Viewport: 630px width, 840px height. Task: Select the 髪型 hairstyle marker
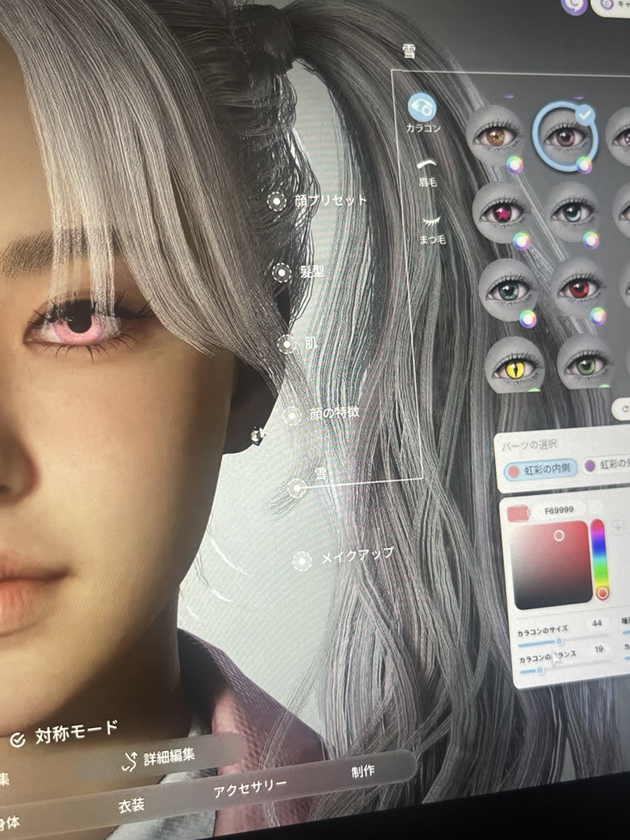click(x=281, y=272)
